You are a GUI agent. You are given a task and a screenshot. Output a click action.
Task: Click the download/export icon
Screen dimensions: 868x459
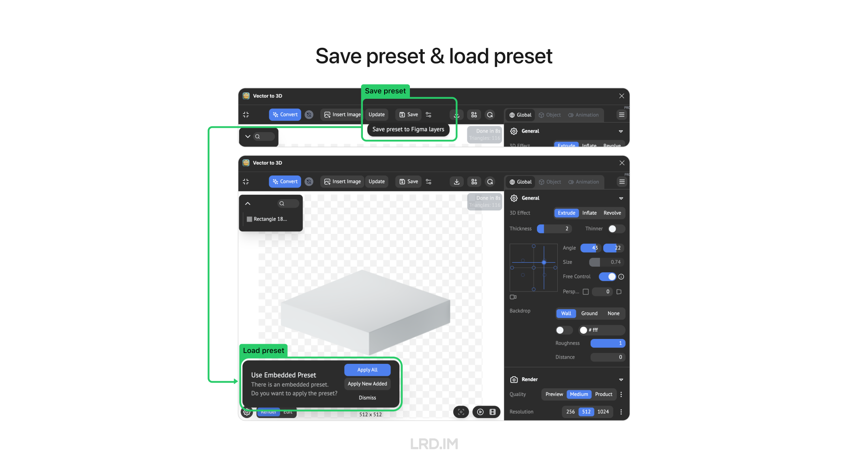click(x=457, y=182)
